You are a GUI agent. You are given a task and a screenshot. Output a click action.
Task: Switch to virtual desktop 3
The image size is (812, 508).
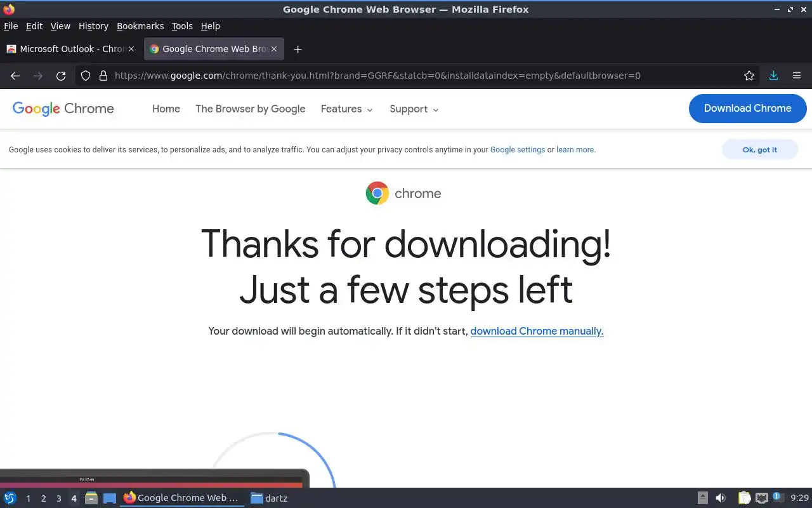click(58, 498)
